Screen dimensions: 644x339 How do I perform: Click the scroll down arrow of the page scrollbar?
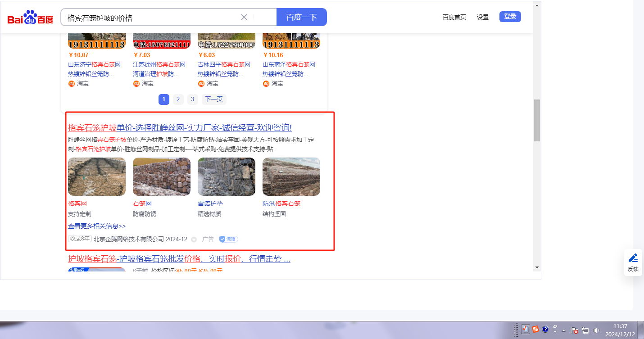tap(537, 267)
